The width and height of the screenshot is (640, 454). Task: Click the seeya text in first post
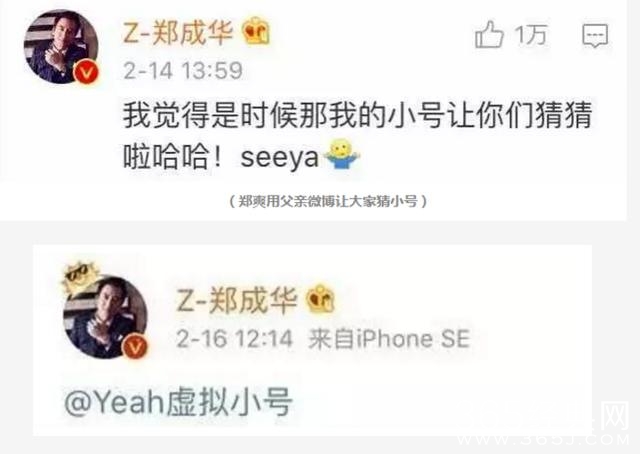280,158
